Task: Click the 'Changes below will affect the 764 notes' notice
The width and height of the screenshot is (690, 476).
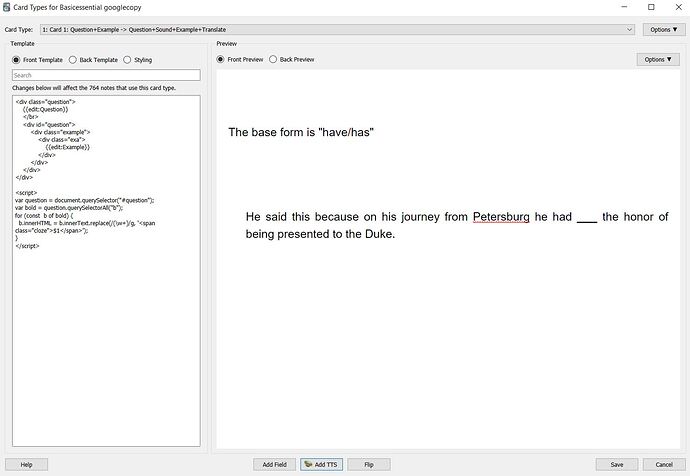Action: click(x=94, y=88)
